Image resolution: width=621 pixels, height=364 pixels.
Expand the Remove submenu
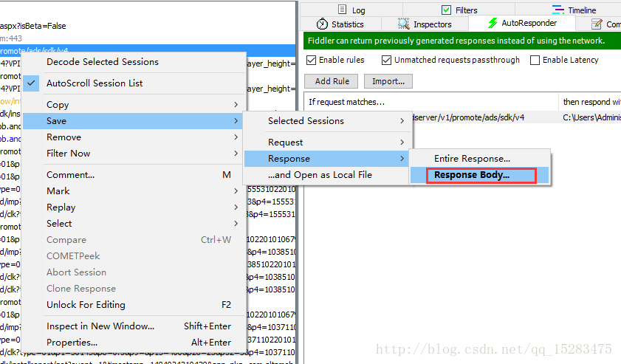pyautogui.click(x=134, y=137)
